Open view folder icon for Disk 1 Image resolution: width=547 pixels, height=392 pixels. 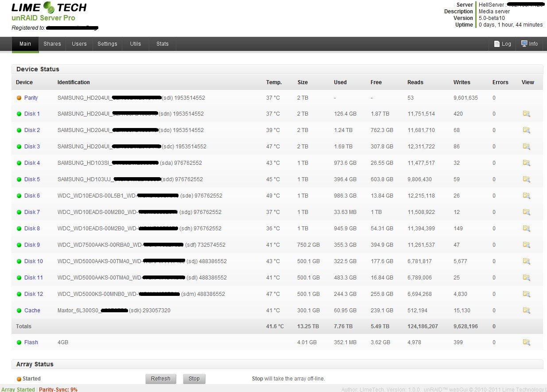526,114
